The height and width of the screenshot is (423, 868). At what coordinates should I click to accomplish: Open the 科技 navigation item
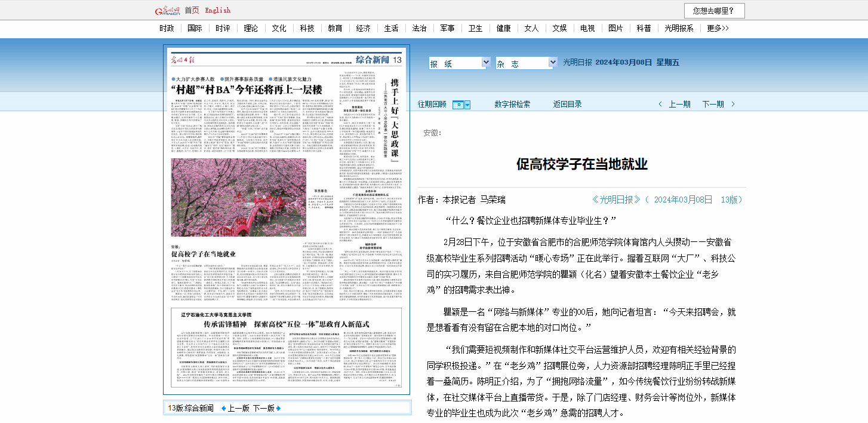click(307, 28)
